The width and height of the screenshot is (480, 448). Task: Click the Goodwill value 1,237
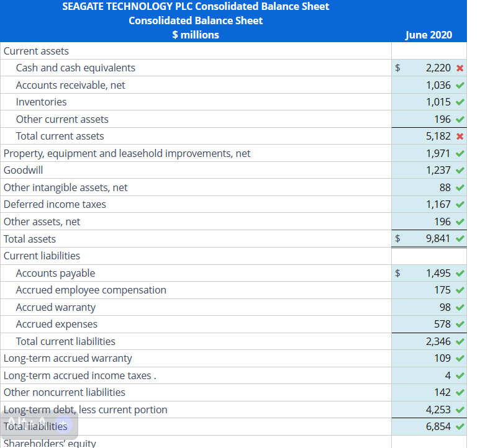pyautogui.click(x=438, y=170)
